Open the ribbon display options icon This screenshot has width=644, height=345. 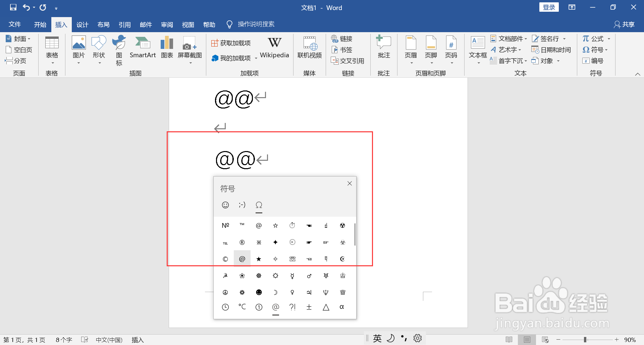(x=572, y=7)
